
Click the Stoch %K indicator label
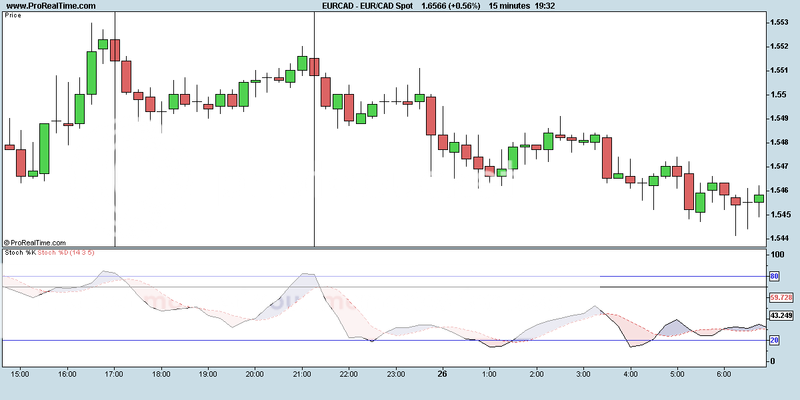[20, 253]
